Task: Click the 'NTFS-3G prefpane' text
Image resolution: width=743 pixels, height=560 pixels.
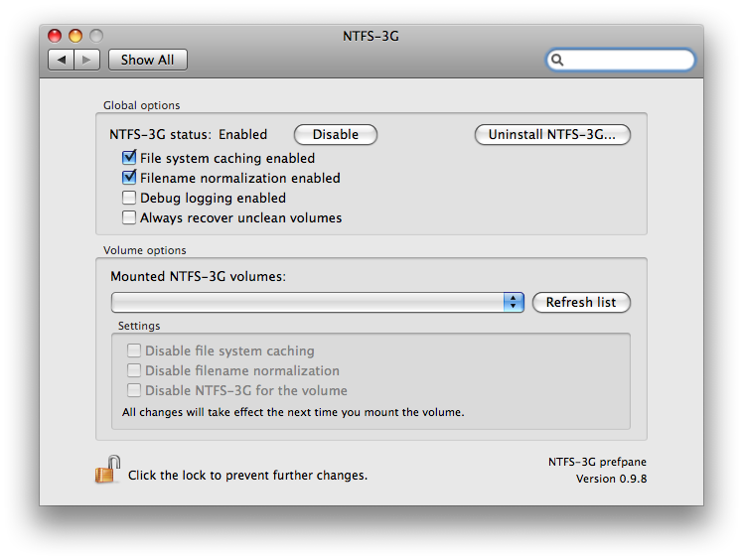Action: 597,462
